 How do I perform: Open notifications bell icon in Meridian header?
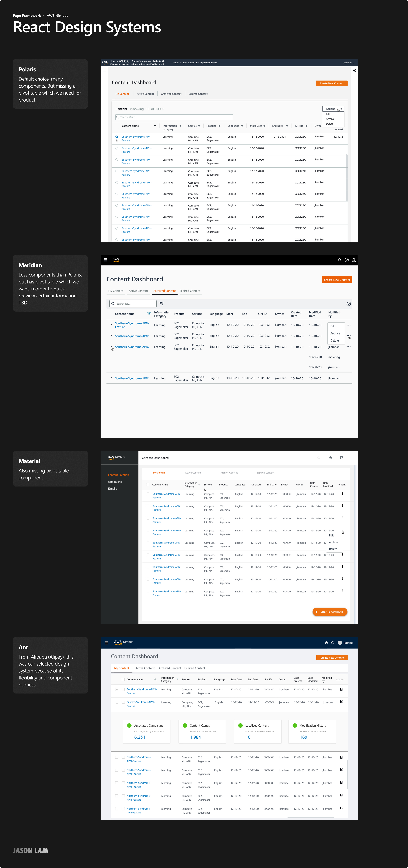click(339, 260)
